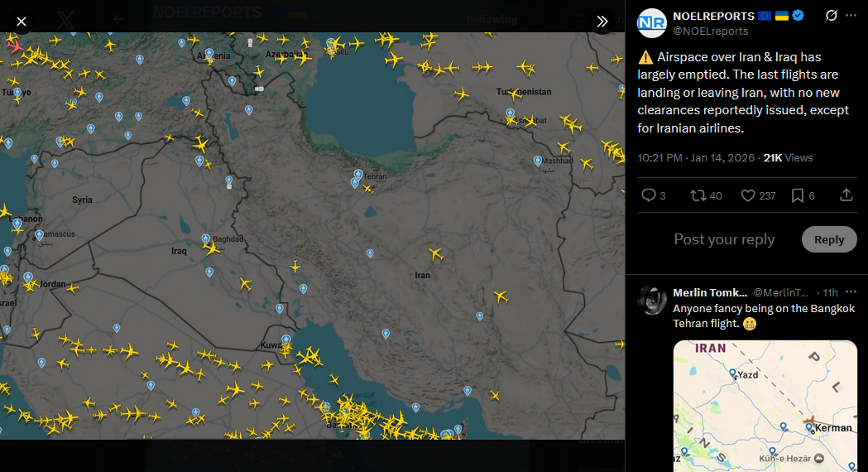The height and width of the screenshot is (472, 868).
Task: Open NOELREPORTS profile avatar
Action: pyautogui.click(x=651, y=23)
